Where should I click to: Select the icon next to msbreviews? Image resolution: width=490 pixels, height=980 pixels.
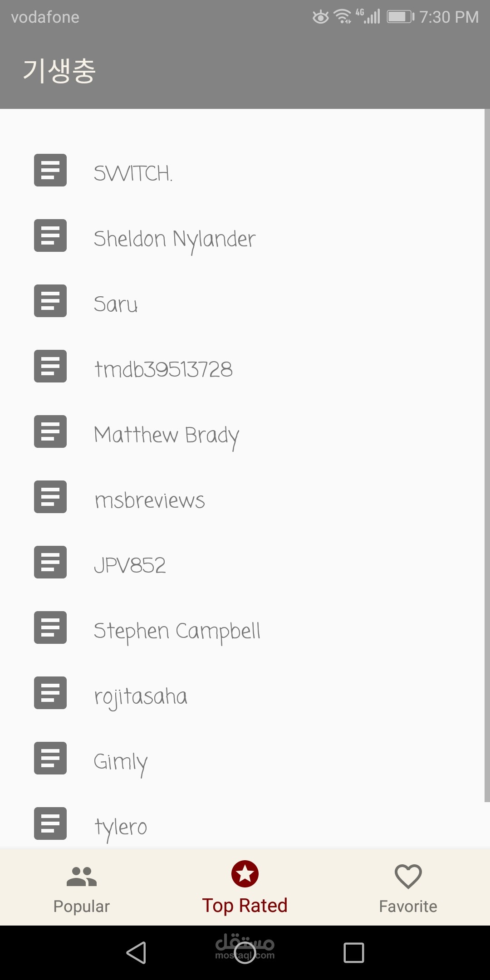[x=50, y=497]
